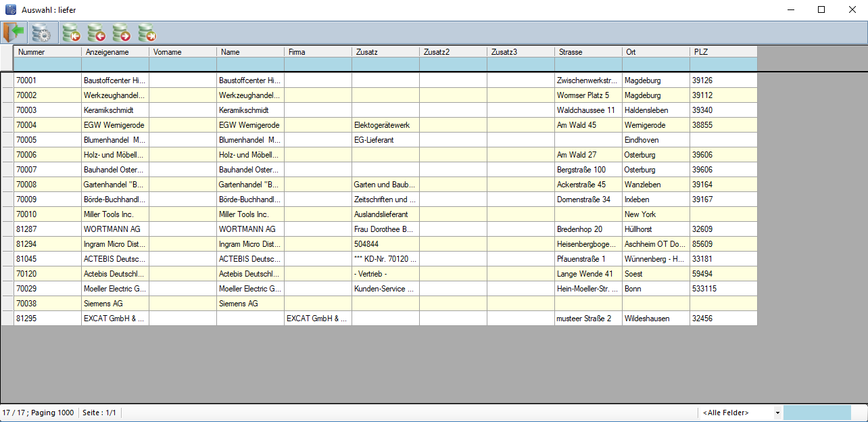Select supplier number 70006
The image size is (868, 422).
[x=47, y=155]
